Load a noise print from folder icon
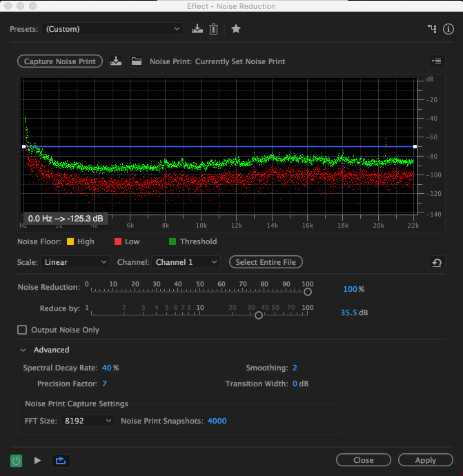This screenshot has height=476, width=463. (137, 61)
